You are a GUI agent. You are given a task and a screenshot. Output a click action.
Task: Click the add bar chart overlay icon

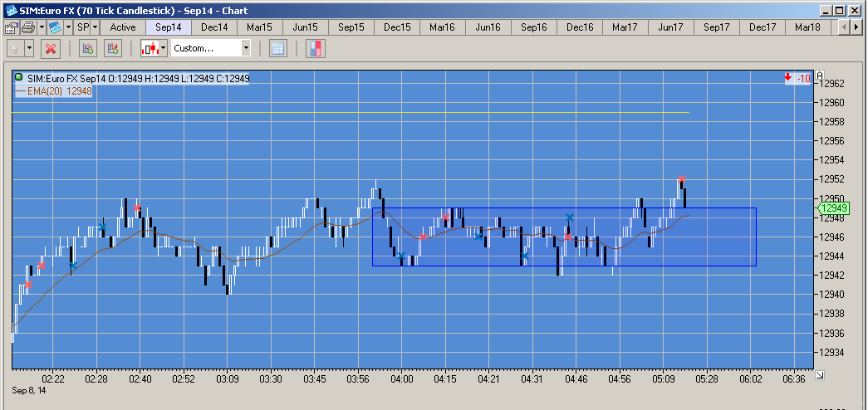pos(114,49)
